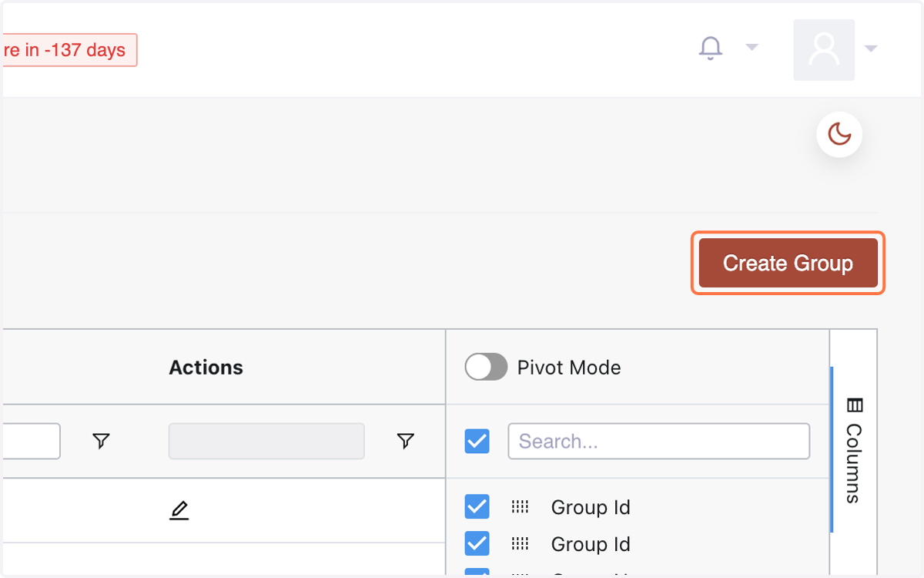
Task: Click the Create Group button
Action: (x=788, y=263)
